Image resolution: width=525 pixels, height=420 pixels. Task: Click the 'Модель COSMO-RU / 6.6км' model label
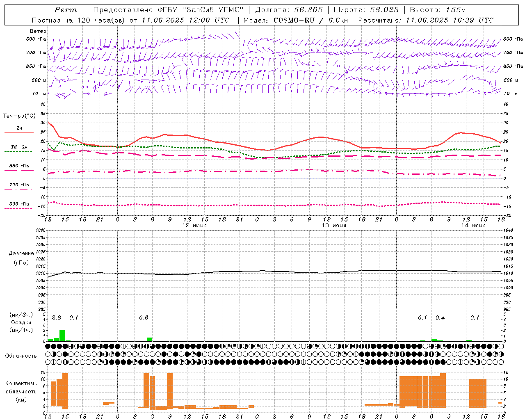click(x=296, y=20)
